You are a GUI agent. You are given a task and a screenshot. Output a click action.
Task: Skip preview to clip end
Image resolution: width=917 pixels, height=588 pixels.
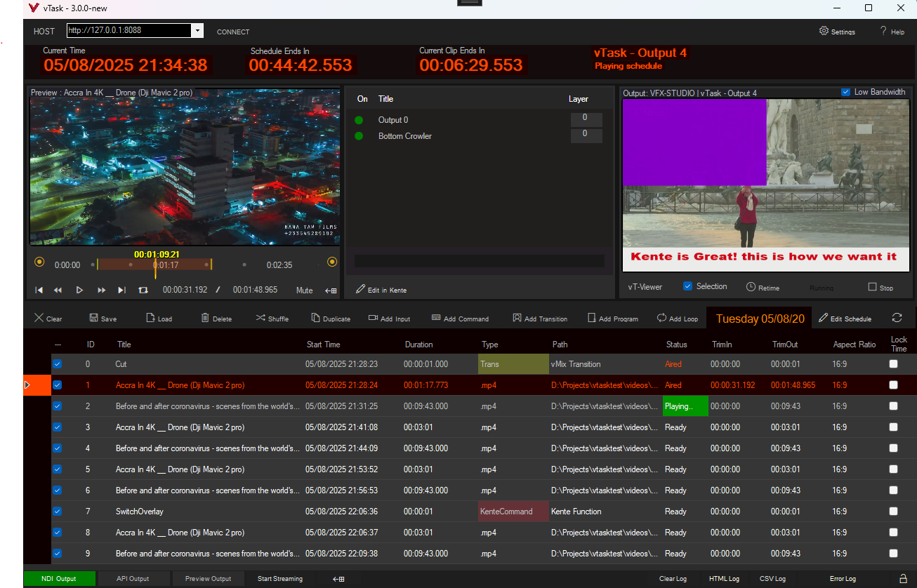tap(121, 290)
